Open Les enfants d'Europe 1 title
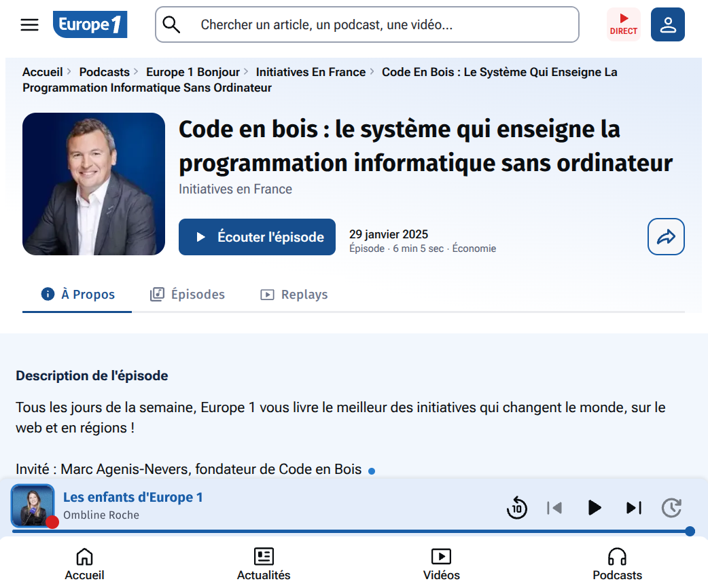 (132, 497)
